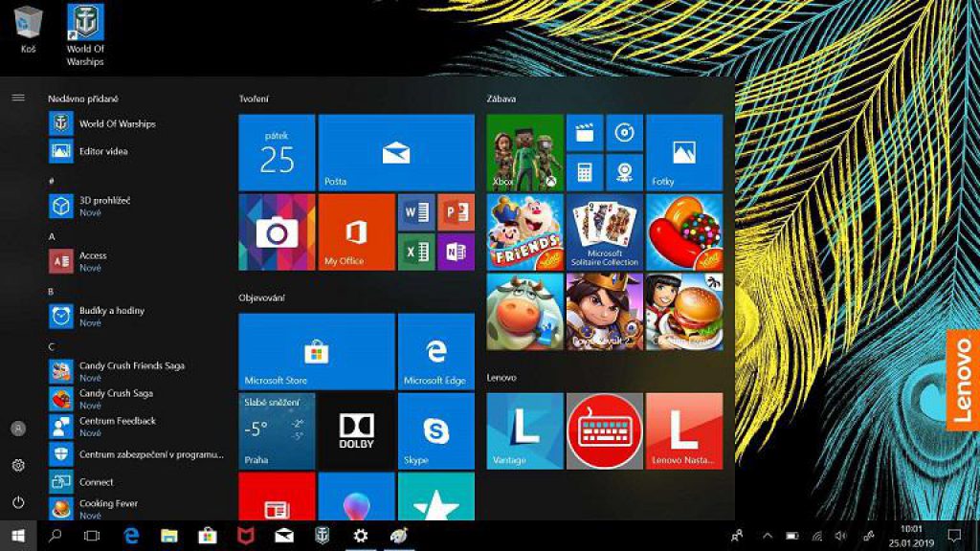Click the letter A index header
The image size is (980, 551).
point(52,237)
